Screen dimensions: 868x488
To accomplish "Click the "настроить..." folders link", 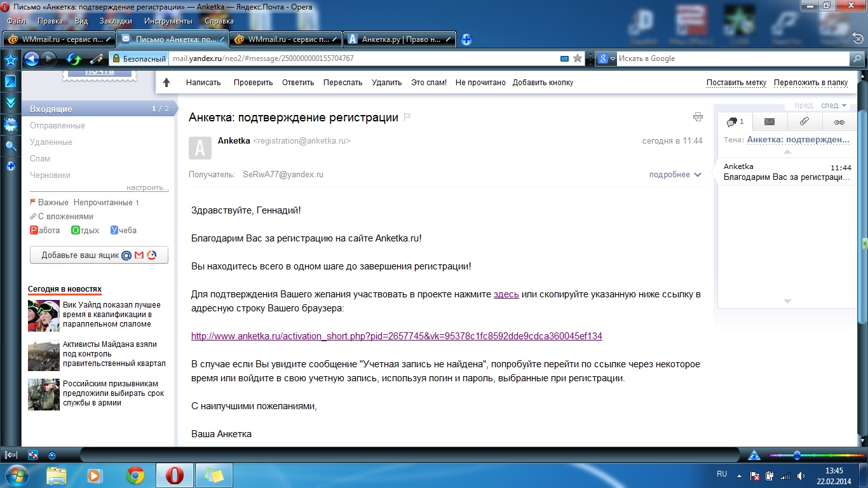I will [x=147, y=188].
